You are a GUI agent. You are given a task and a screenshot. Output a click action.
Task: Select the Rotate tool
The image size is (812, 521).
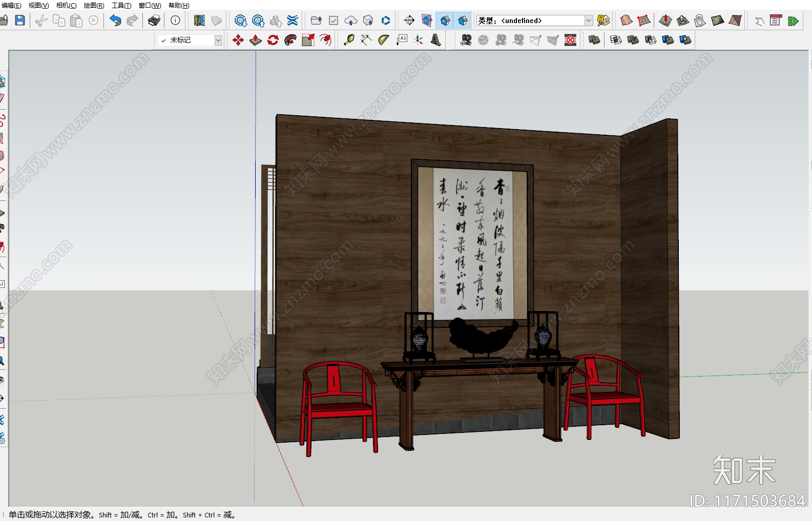pos(273,40)
